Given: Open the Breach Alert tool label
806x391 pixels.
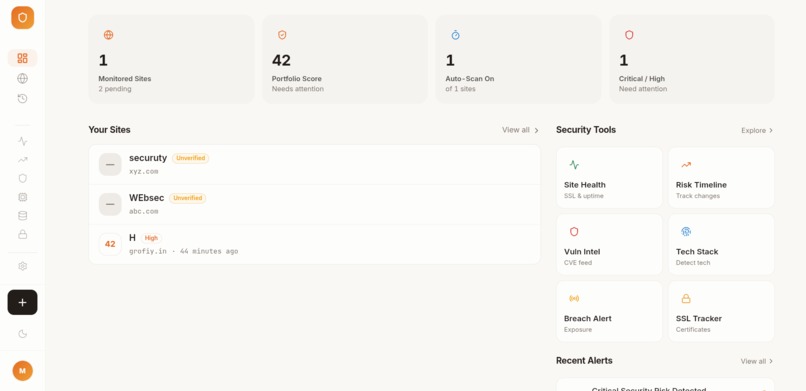Looking at the screenshot, I should click(588, 319).
